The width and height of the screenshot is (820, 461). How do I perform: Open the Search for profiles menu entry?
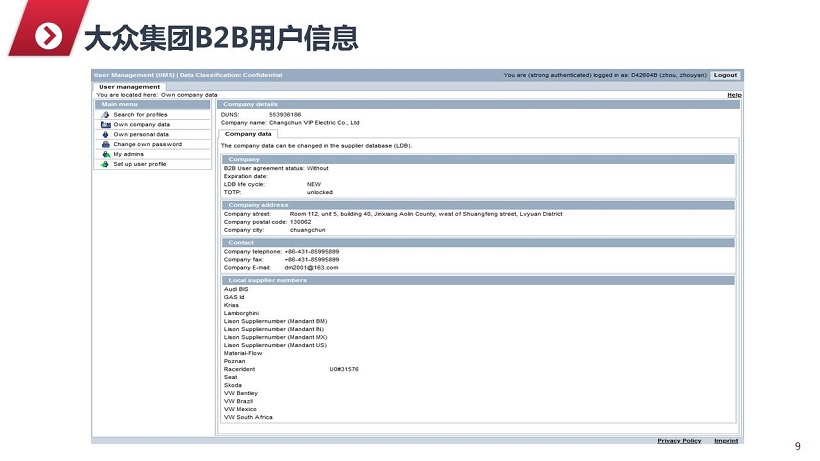point(140,115)
